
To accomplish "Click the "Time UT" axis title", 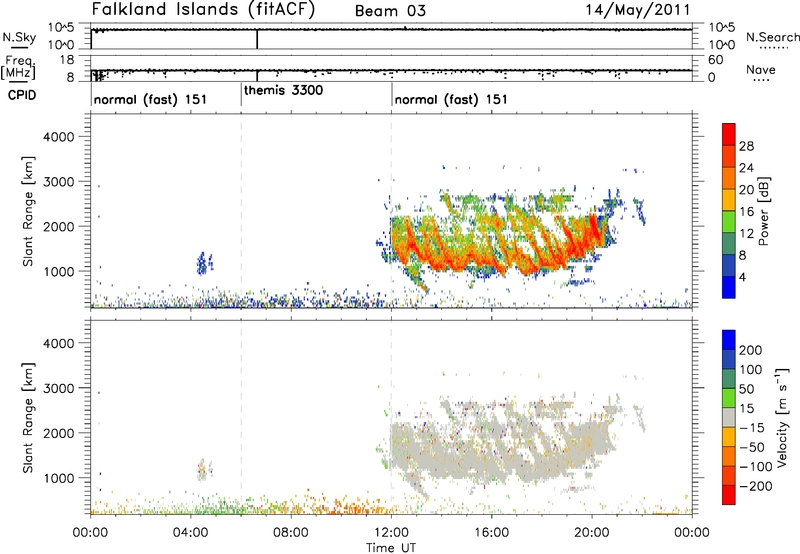I will (x=391, y=548).
